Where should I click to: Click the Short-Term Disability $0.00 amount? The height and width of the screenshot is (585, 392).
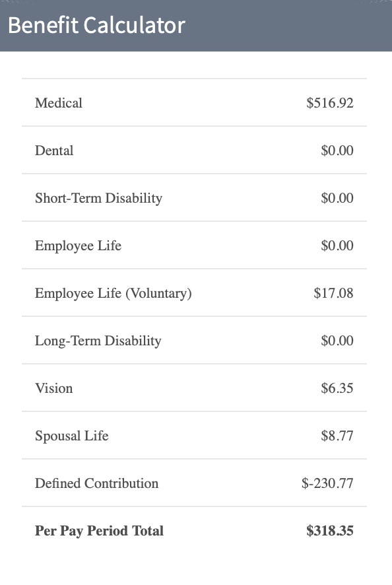pyautogui.click(x=337, y=198)
